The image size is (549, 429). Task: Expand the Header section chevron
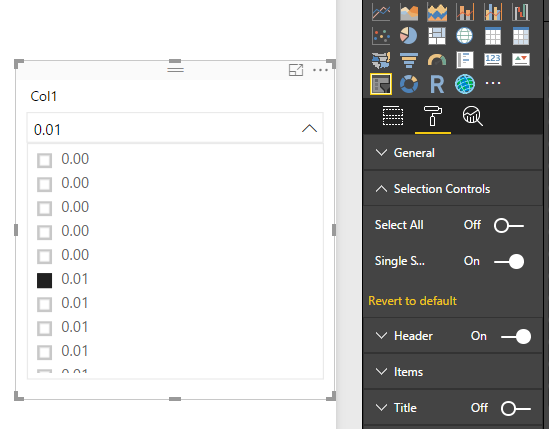[381, 335]
